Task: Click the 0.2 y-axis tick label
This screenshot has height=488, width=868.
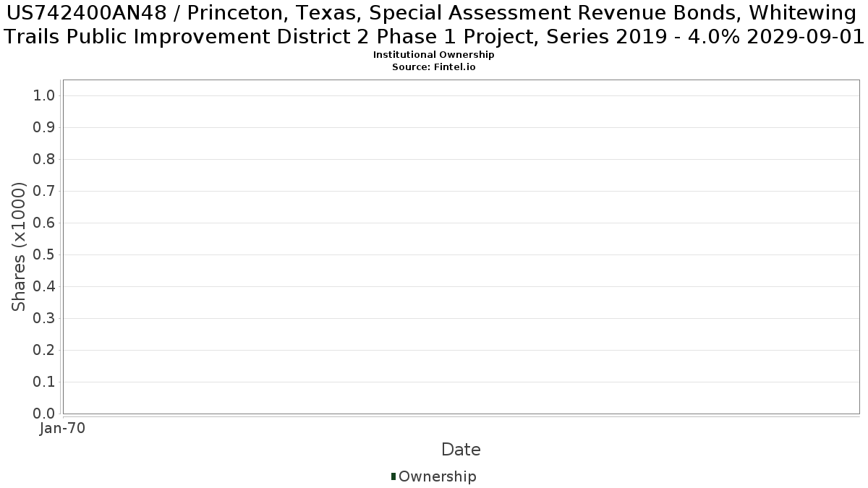Action: coord(45,351)
